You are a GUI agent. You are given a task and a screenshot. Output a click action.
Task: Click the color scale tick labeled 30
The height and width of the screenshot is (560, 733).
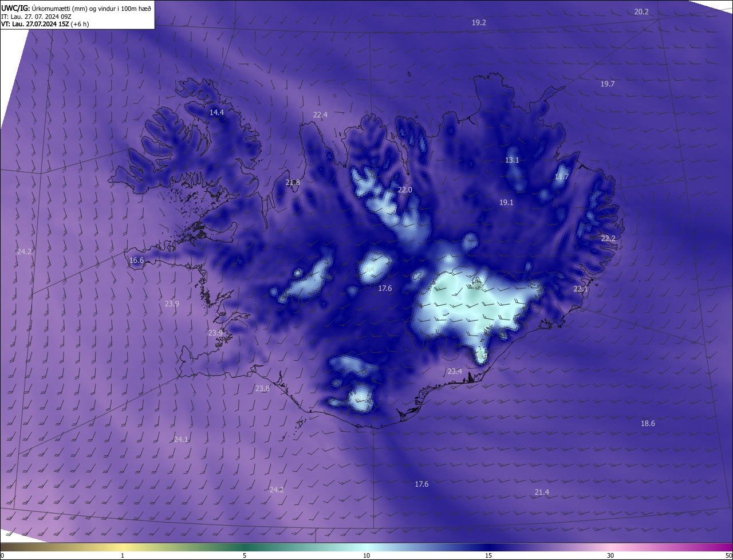point(610,555)
